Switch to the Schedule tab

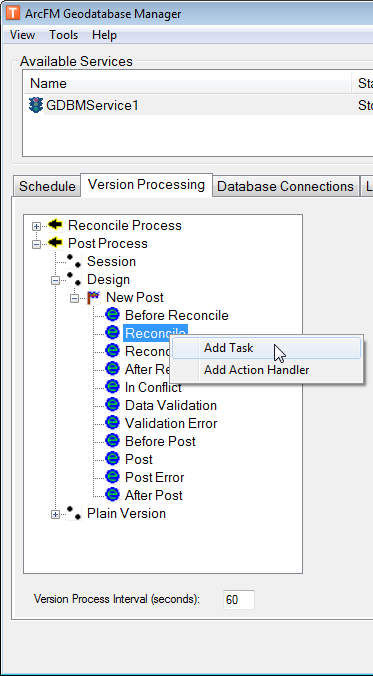(x=47, y=186)
